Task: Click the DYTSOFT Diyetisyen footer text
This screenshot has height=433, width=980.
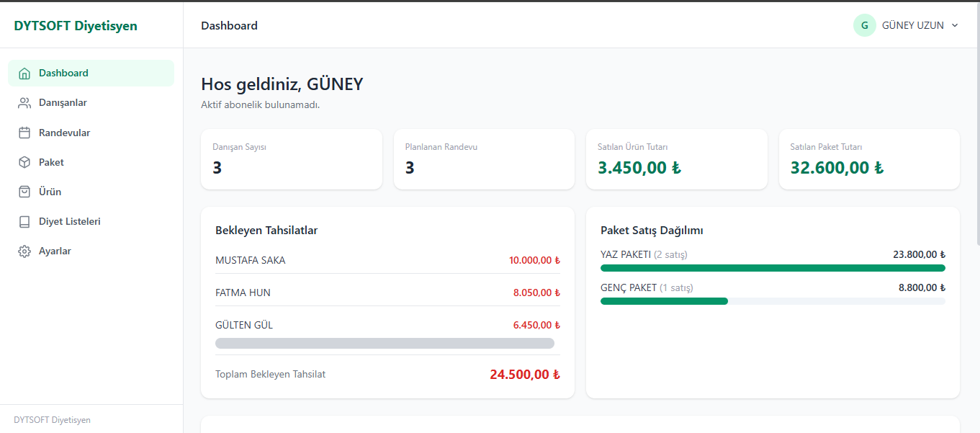Action: coord(52,420)
